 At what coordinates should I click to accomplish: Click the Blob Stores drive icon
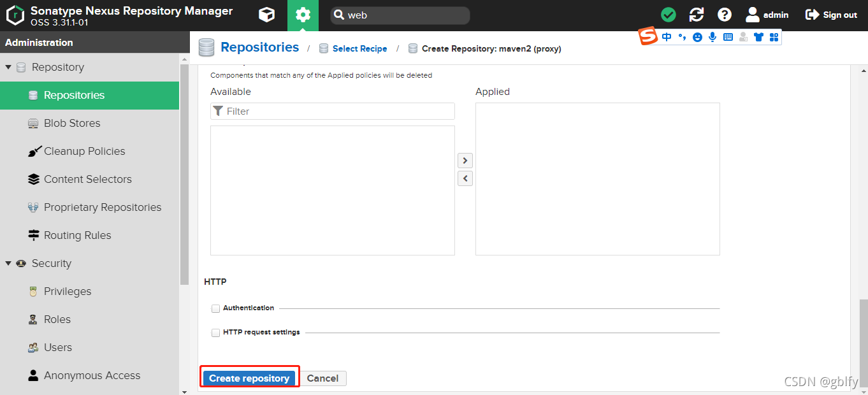(34, 123)
